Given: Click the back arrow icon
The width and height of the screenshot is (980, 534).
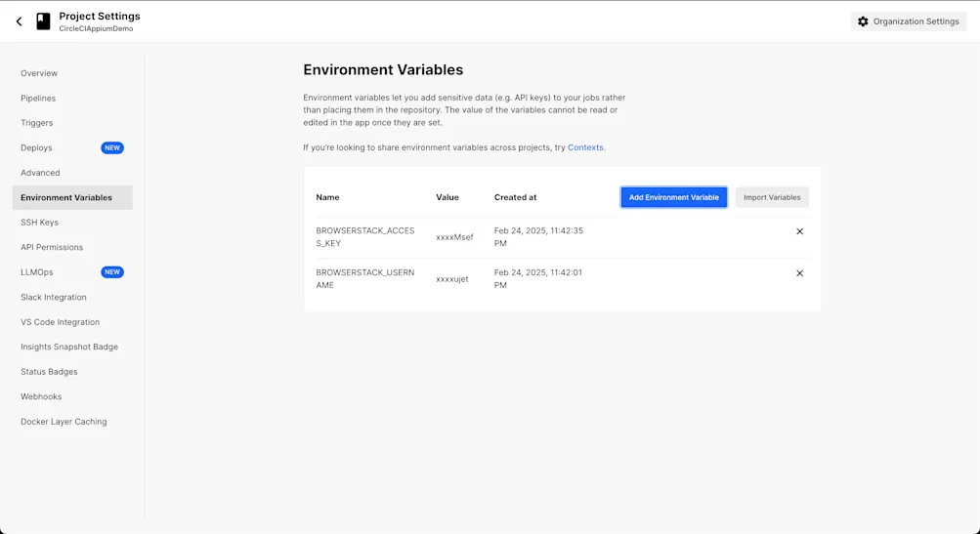Looking at the screenshot, I should click(x=19, y=21).
